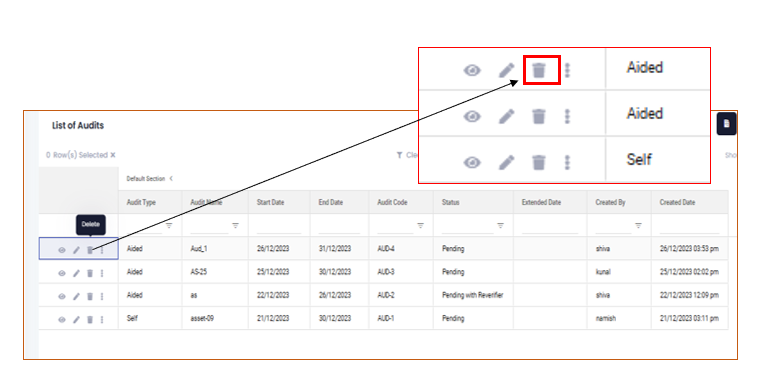Click the edit pencil icon for AS-25 audit
Screen dimensions: 760x376
[76, 273]
